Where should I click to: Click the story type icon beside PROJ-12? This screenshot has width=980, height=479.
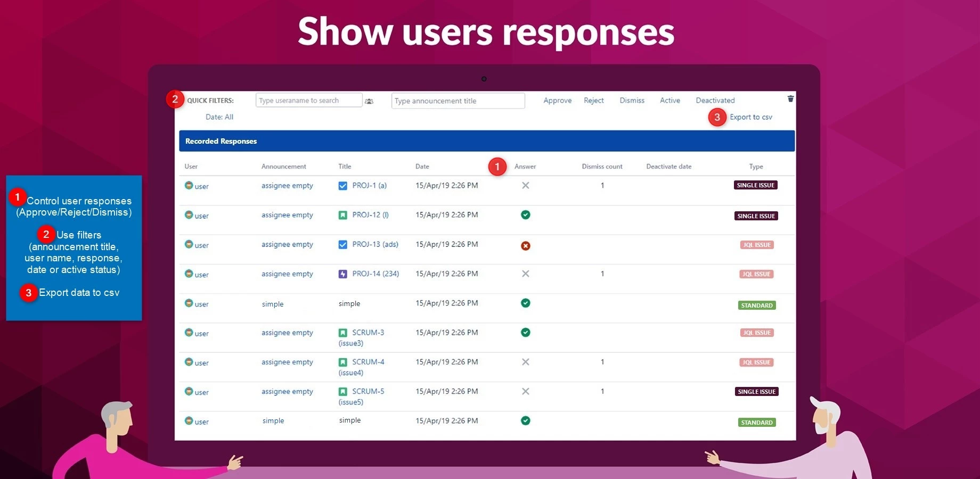pos(343,215)
